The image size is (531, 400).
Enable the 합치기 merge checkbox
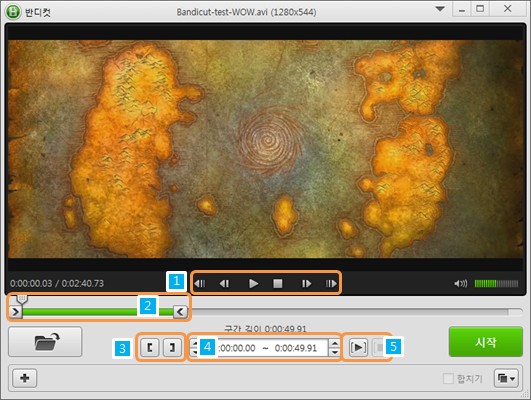(448, 378)
